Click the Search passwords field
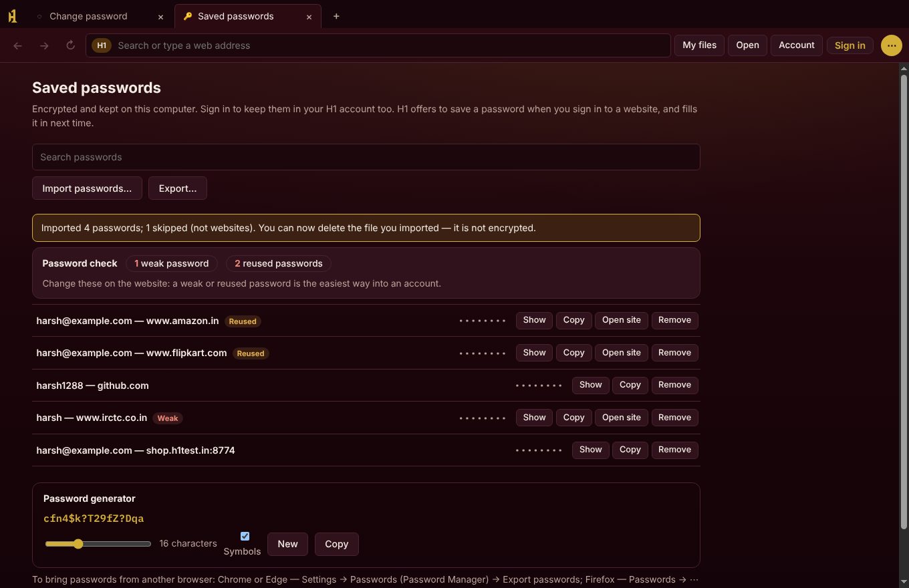 366,157
